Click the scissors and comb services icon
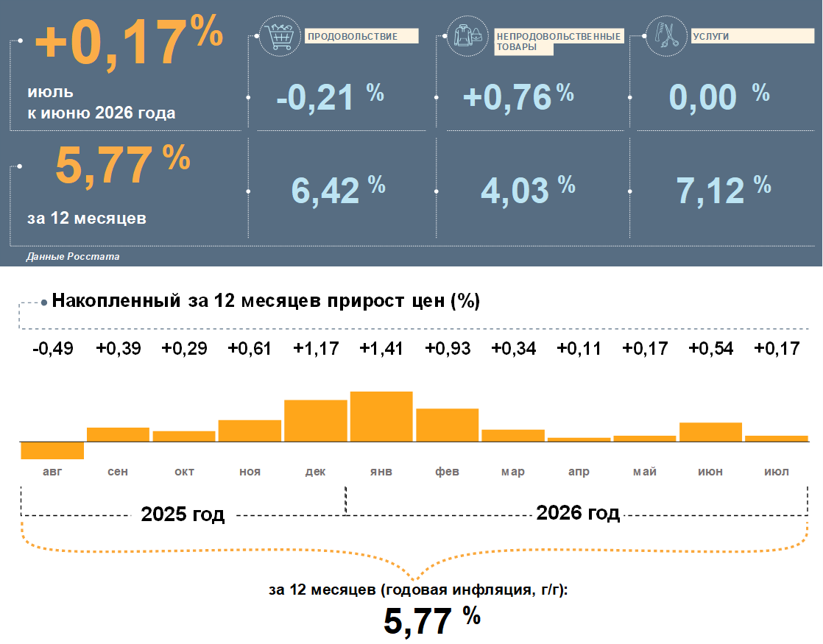823x644 pixels. [x=665, y=36]
